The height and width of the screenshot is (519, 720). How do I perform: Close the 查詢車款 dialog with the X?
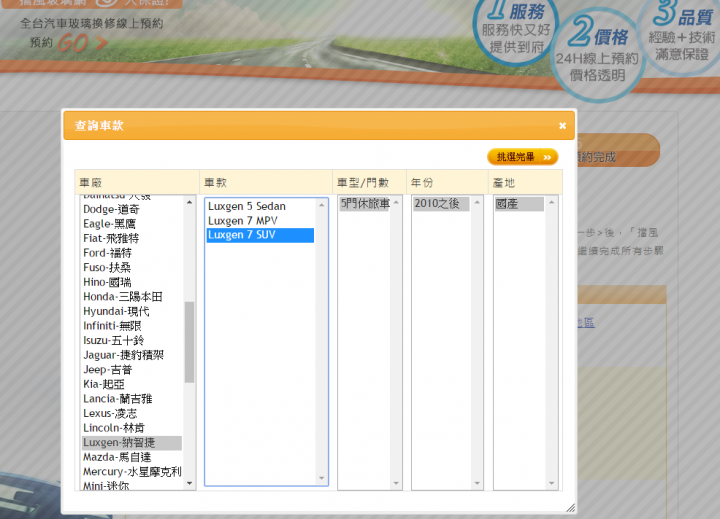pos(562,125)
